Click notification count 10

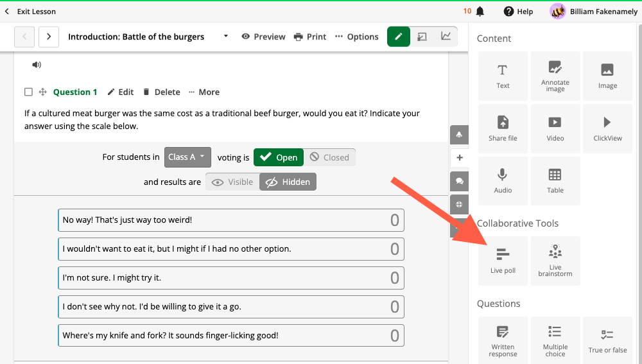(467, 11)
